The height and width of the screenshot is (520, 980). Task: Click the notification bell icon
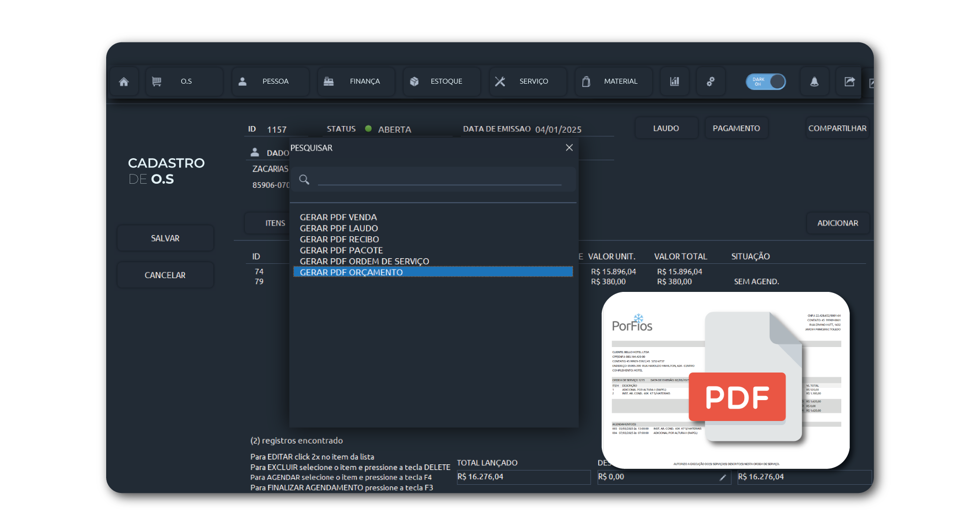pyautogui.click(x=814, y=82)
